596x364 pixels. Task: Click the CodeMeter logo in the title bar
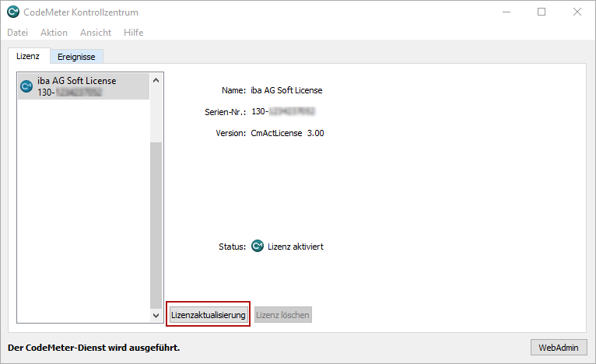point(13,12)
